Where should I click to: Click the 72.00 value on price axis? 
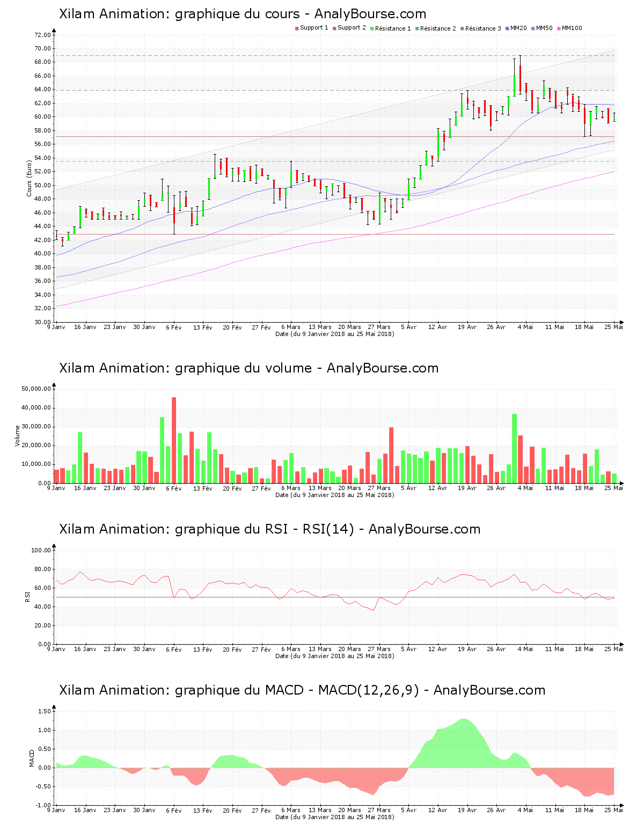coord(42,35)
